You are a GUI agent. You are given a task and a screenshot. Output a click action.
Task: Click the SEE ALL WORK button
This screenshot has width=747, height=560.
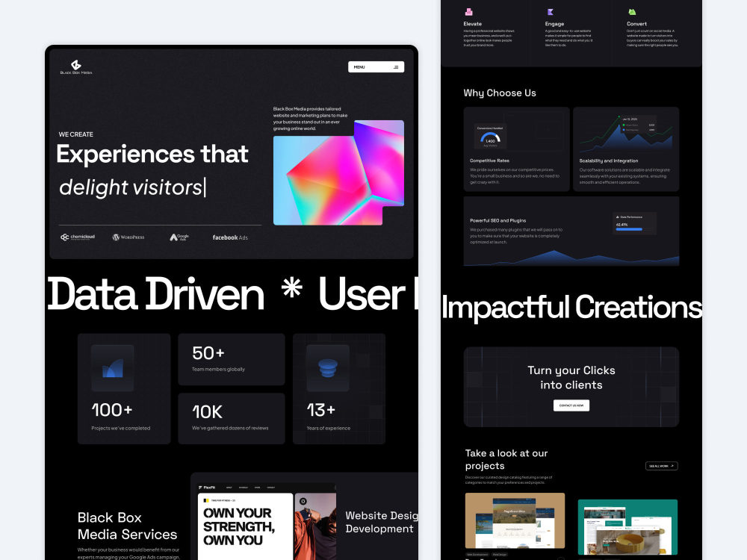tap(662, 466)
